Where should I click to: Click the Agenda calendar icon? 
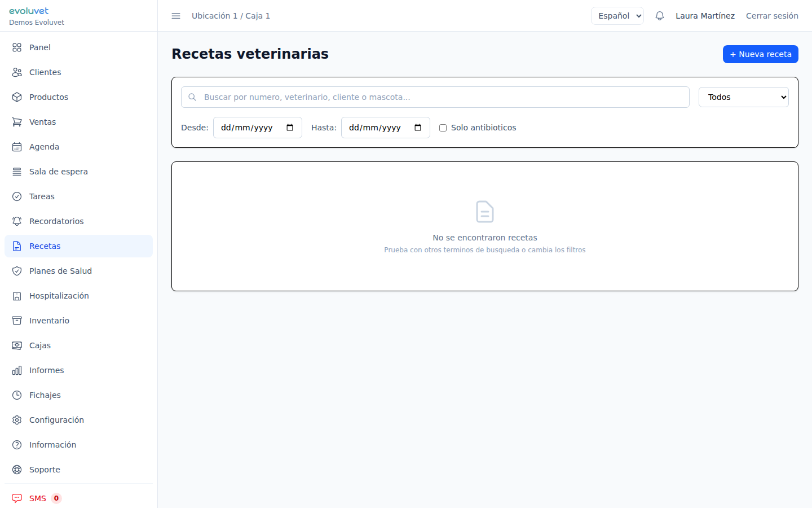coord(16,147)
